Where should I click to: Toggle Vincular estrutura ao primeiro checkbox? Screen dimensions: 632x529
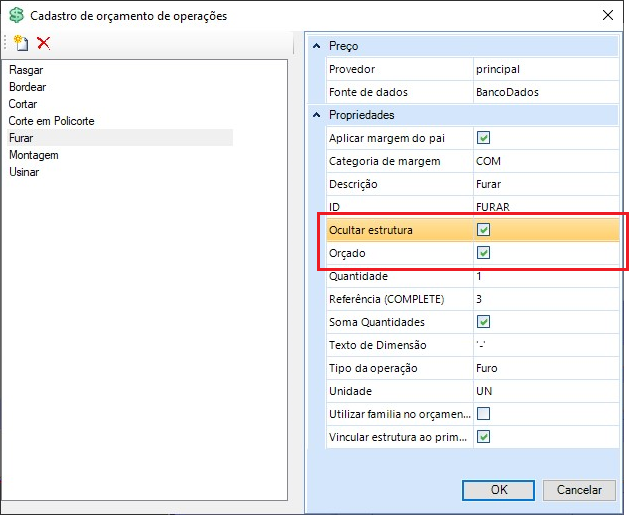click(x=483, y=437)
